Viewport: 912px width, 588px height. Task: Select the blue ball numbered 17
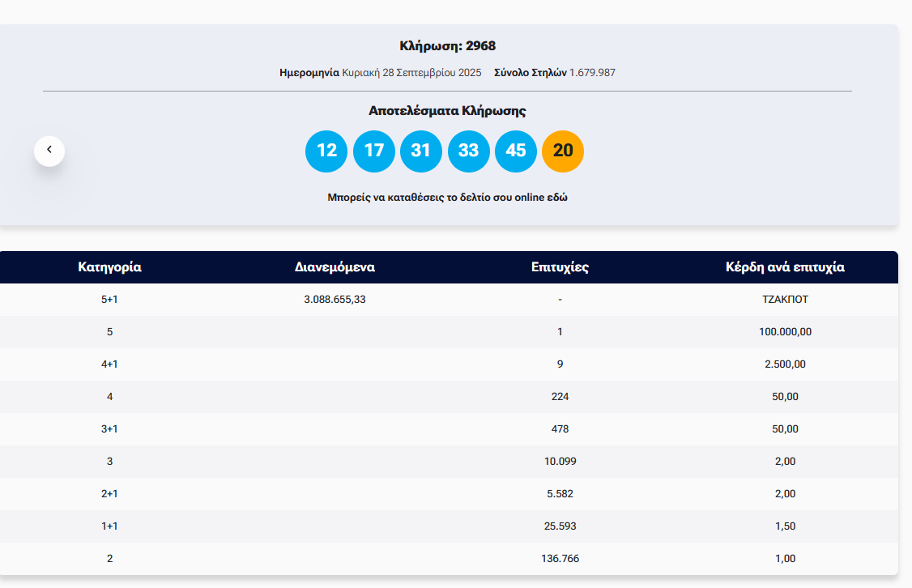374,151
